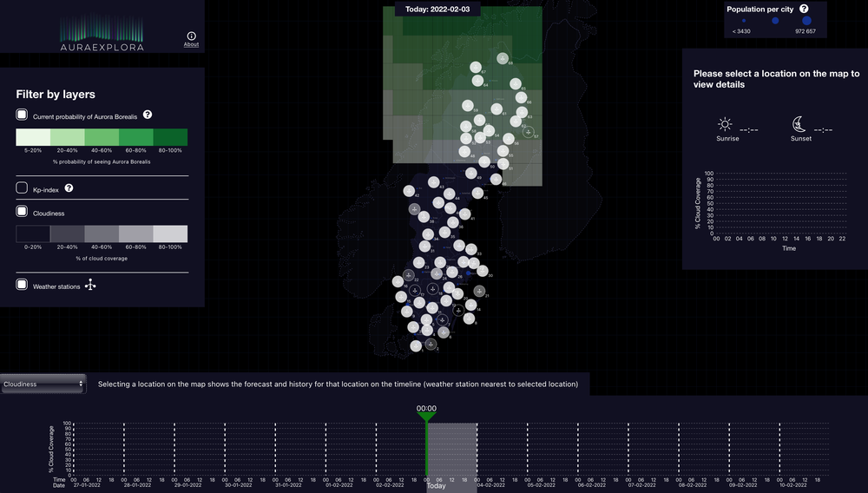Open the Cloudiness timeline dropdown
The height and width of the screenshot is (493, 868).
43,384
